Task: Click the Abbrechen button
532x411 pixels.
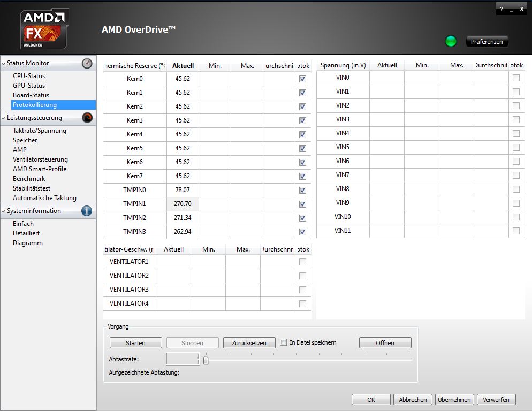Action: click(413, 399)
